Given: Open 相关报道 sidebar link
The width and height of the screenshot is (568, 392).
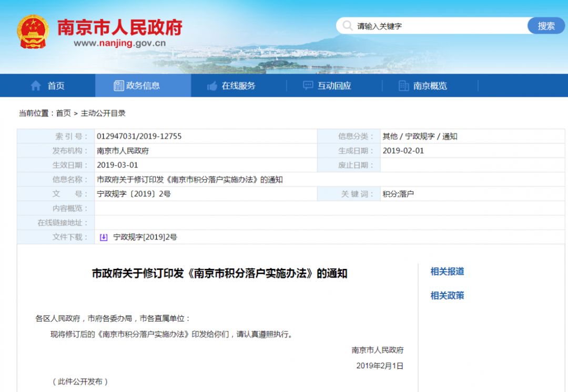Looking at the screenshot, I should point(447,272).
